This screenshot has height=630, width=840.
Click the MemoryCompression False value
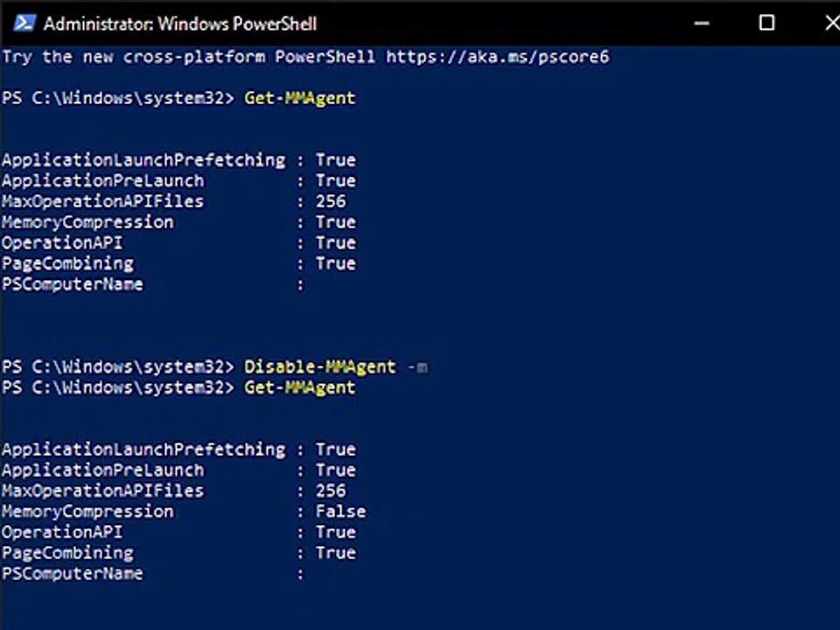pyautogui.click(x=340, y=511)
